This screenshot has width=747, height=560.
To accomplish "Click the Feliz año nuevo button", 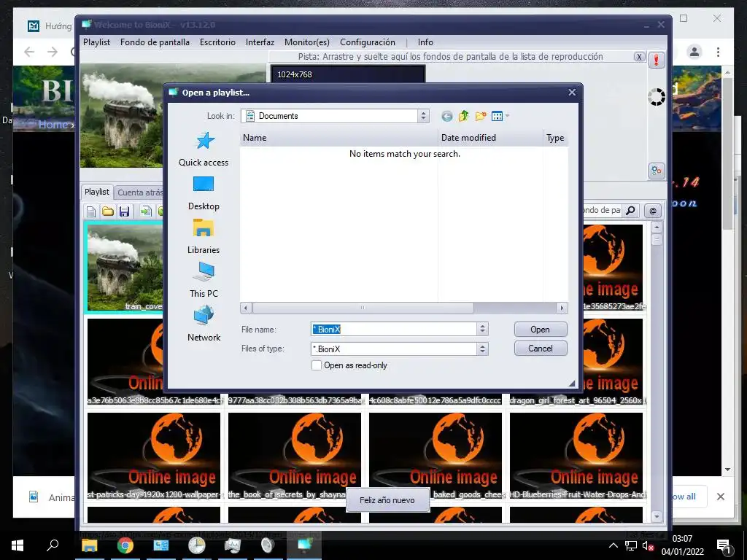I will pyautogui.click(x=387, y=500).
